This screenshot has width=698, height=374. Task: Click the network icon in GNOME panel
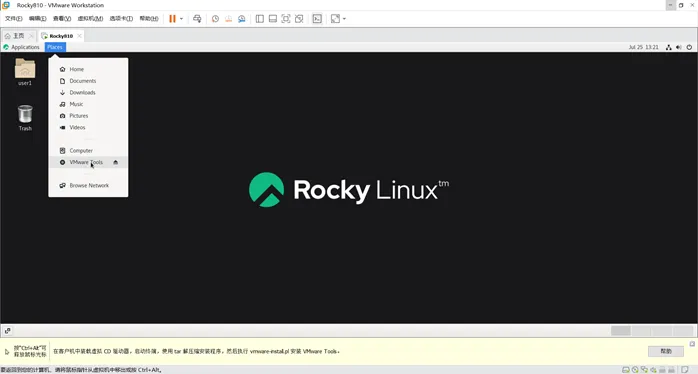coord(669,47)
